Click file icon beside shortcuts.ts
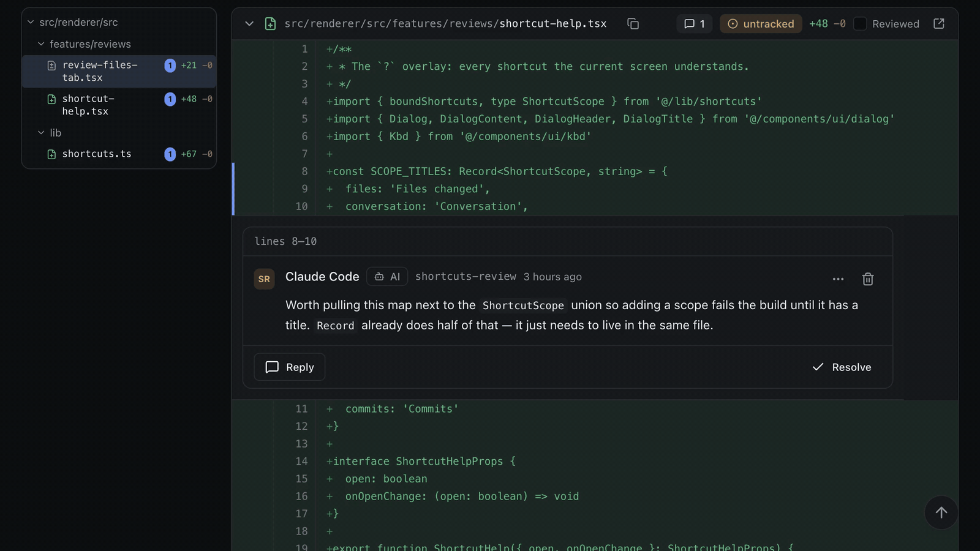 coord(51,154)
